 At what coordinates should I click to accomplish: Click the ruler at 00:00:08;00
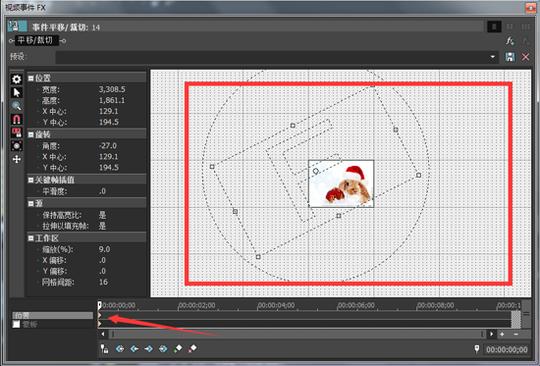point(436,305)
